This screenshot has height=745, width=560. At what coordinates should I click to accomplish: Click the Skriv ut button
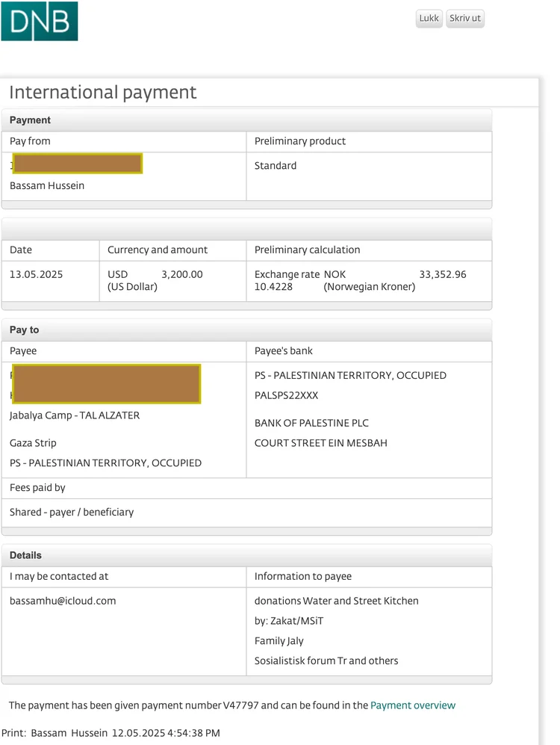click(464, 19)
